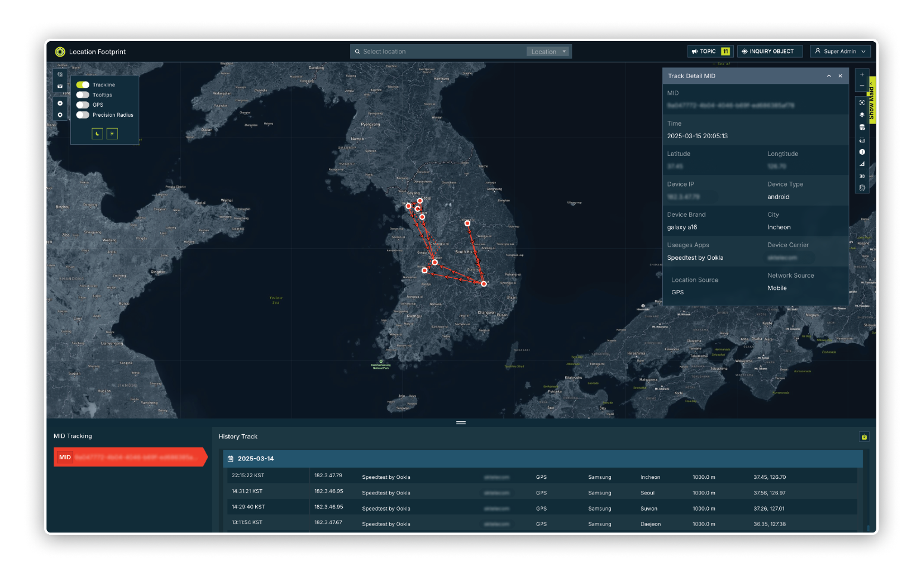Select the 14:29:40 KST history row
The width and height of the screenshot is (924, 579).
[541, 508]
